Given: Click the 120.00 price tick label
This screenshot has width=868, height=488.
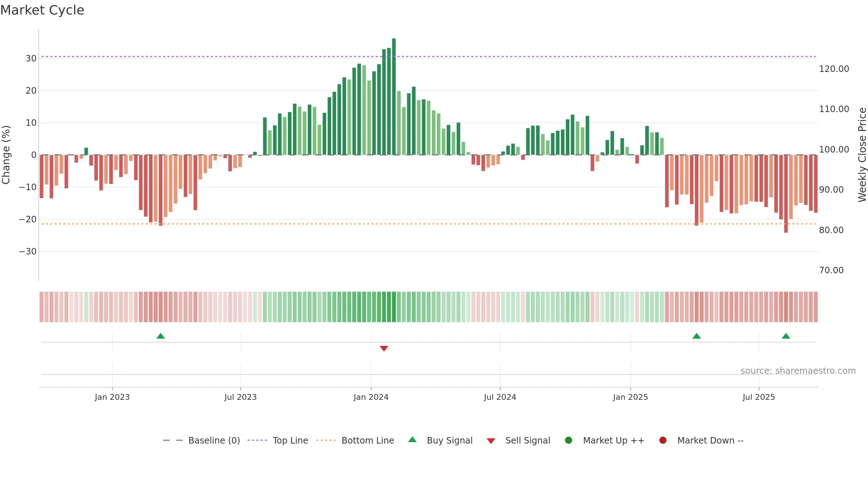Looking at the screenshot, I should coord(834,69).
